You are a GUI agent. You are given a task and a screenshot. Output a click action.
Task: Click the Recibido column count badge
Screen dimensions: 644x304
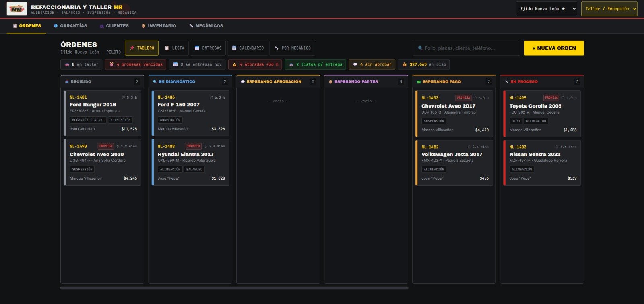137,82
